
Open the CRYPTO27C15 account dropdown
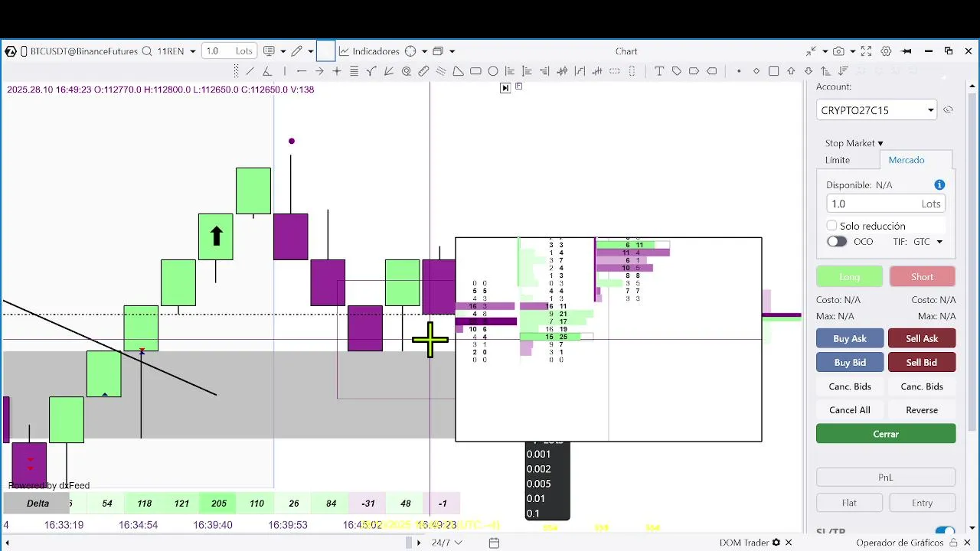click(876, 110)
